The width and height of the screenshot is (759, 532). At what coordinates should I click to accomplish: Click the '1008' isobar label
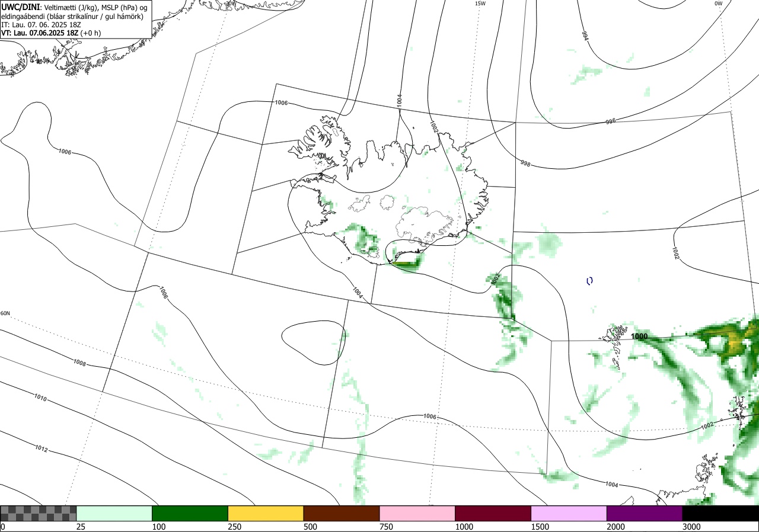click(x=79, y=363)
